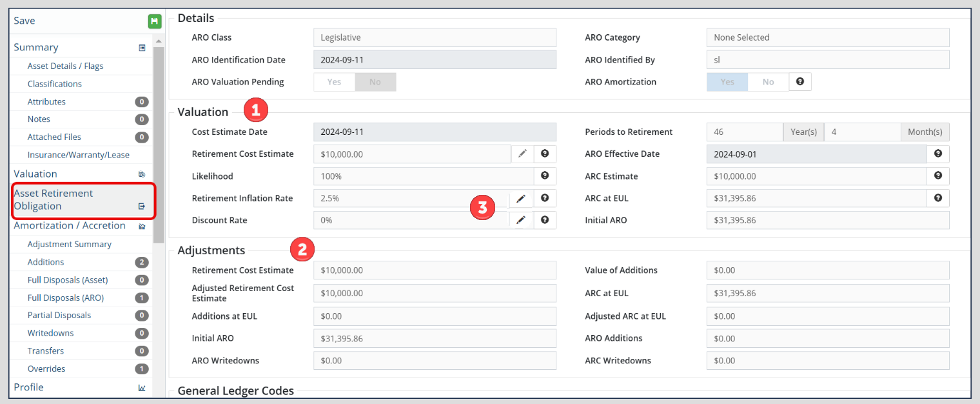Show help for the Likelihood field
The width and height of the screenshot is (980, 404).
(x=545, y=176)
